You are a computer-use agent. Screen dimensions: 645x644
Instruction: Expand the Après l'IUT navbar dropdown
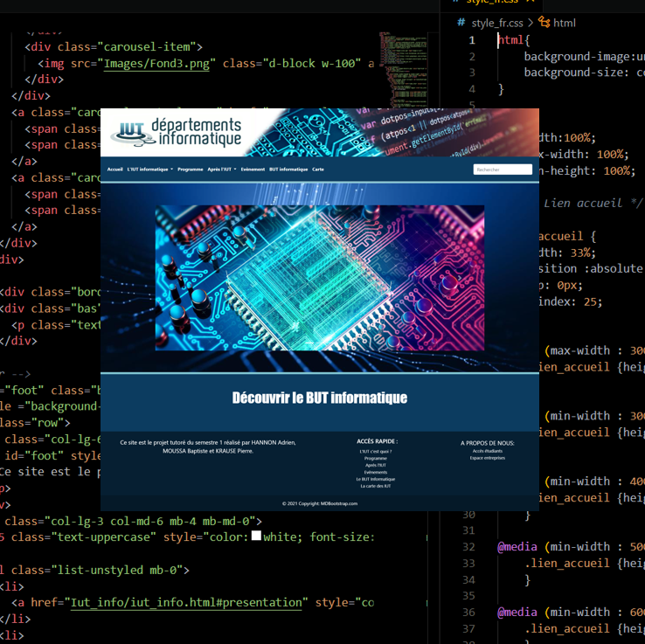tap(222, 170)
